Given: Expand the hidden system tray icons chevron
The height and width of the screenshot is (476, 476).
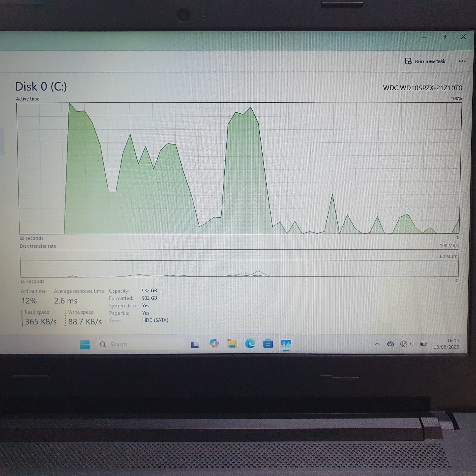Looking at the screenshot, I should 377,344.
